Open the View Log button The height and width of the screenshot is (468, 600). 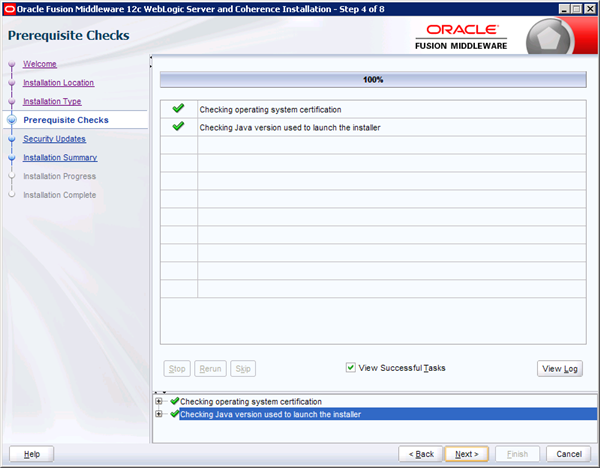[560, 369]
